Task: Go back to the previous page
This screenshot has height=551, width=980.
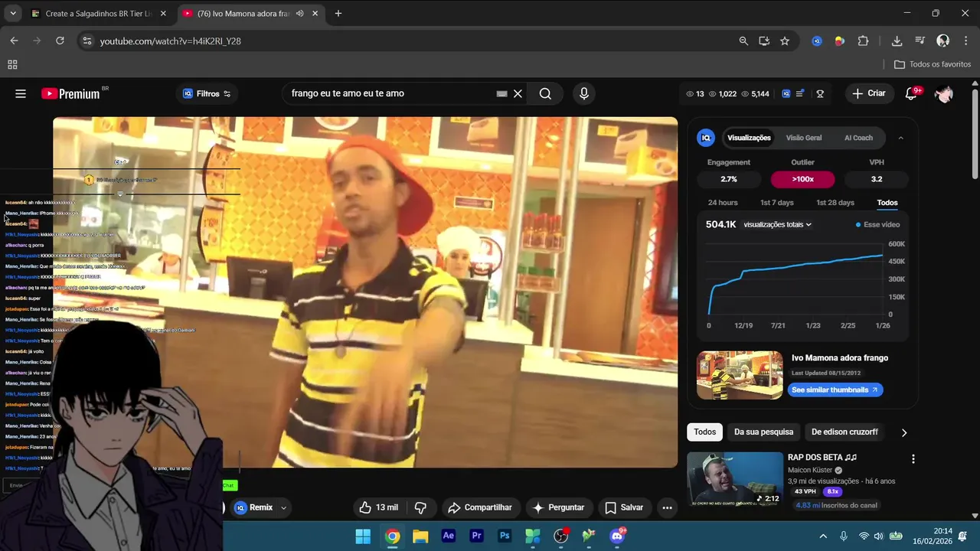Action: pos(14,41)
